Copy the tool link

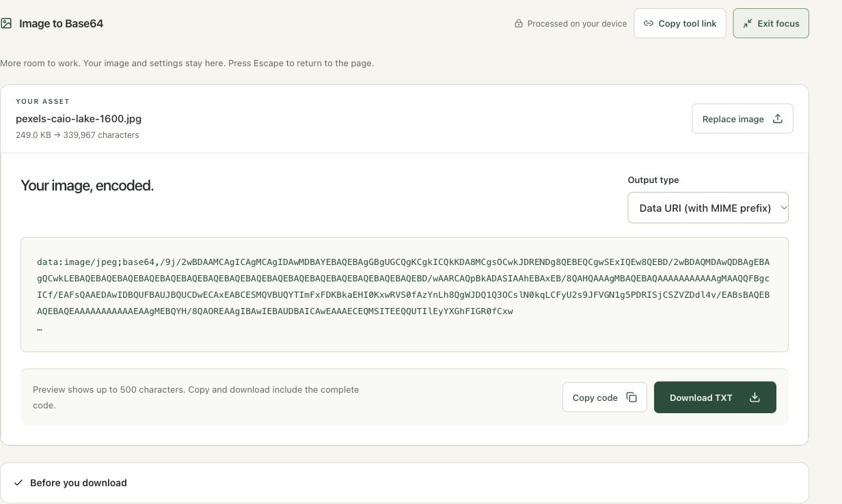680,23
